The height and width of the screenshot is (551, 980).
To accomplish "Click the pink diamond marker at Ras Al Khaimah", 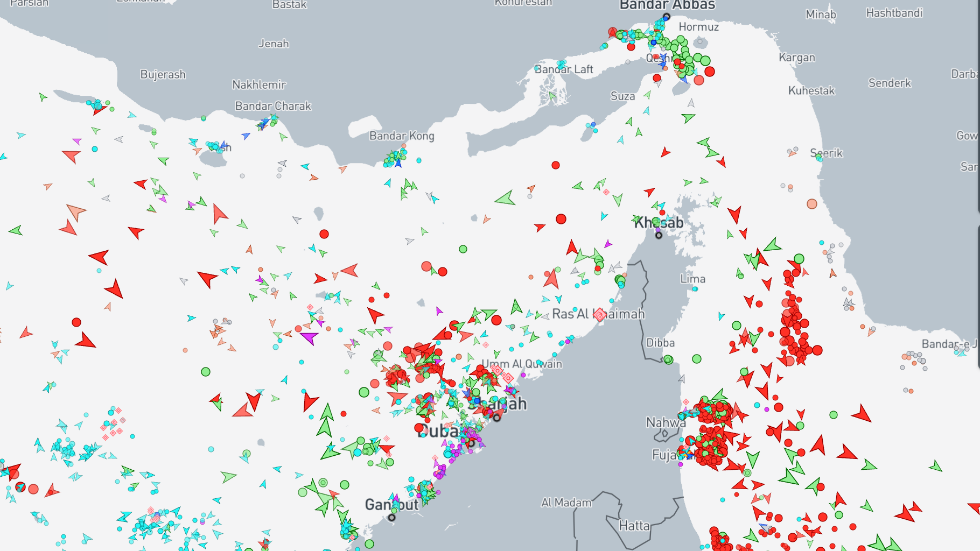I will [x=600, y=315].
